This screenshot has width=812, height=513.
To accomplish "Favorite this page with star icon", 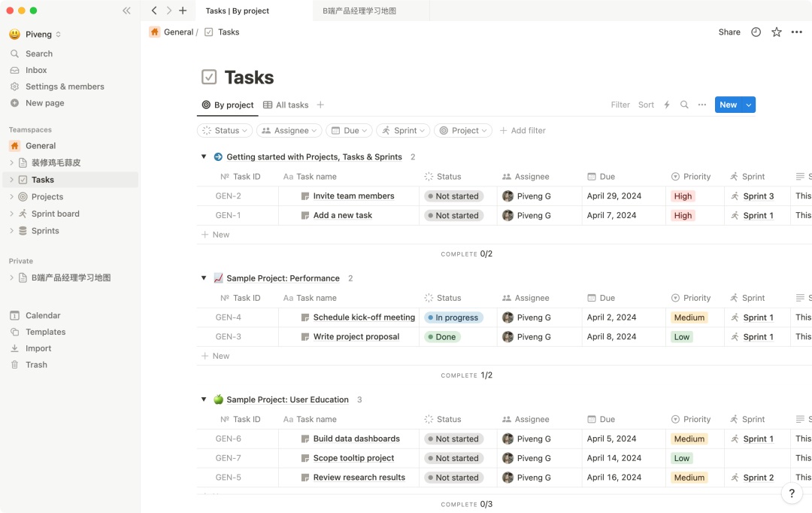I will (x=777, y=32).
